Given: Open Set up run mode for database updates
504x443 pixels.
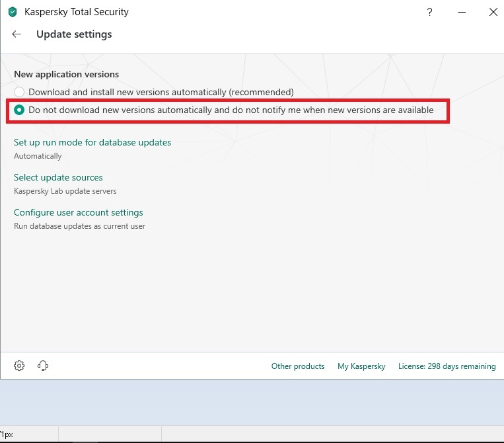Looking at the screenshot, I should coord(92,143).
